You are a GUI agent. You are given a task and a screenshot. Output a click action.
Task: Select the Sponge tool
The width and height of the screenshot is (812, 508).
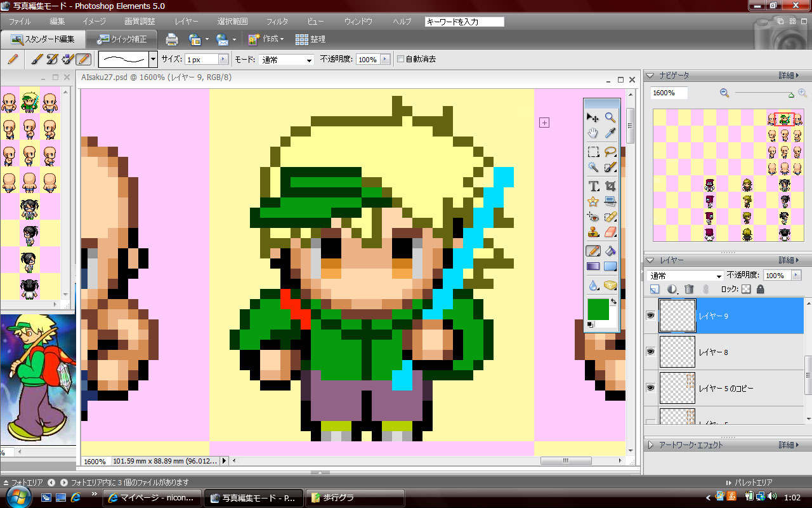pos(610,285)
